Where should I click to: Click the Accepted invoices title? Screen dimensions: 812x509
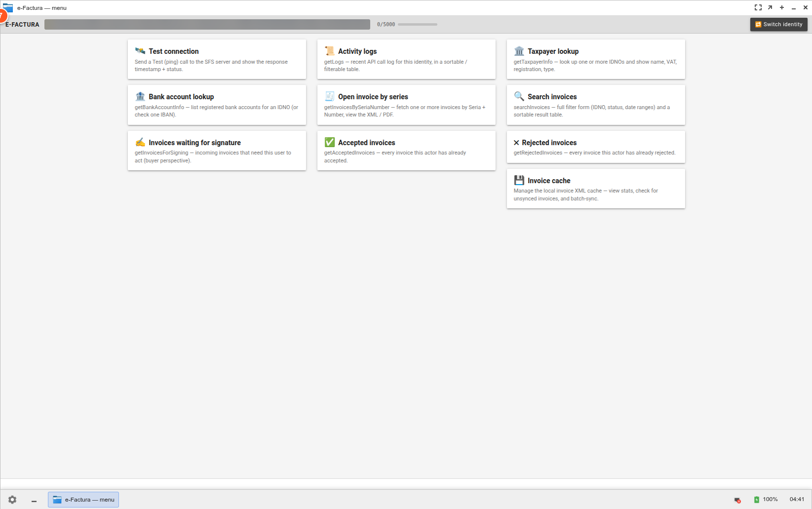[366, 143]
